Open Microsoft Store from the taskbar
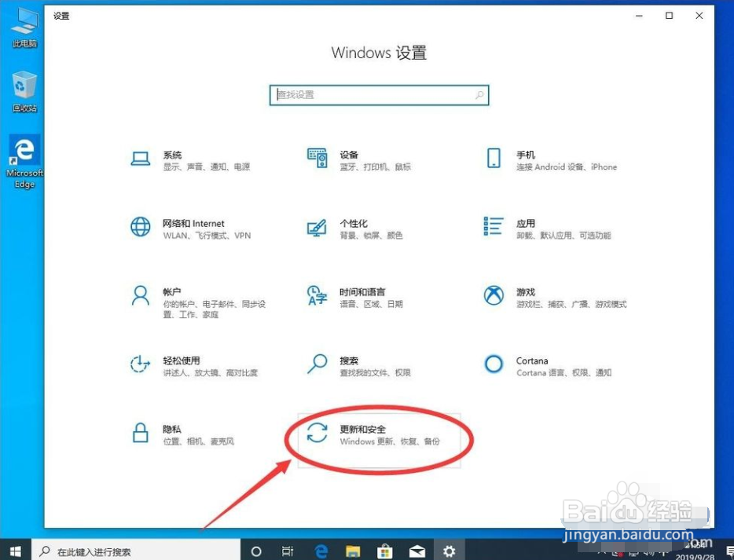Viewport: 734px width, 560px height. click(385, 551)
